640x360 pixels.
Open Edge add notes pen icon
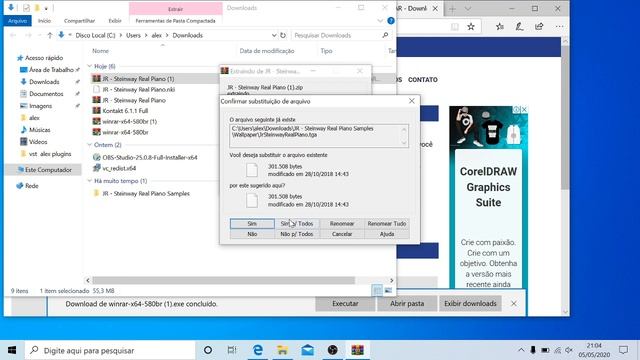point(519,27)
